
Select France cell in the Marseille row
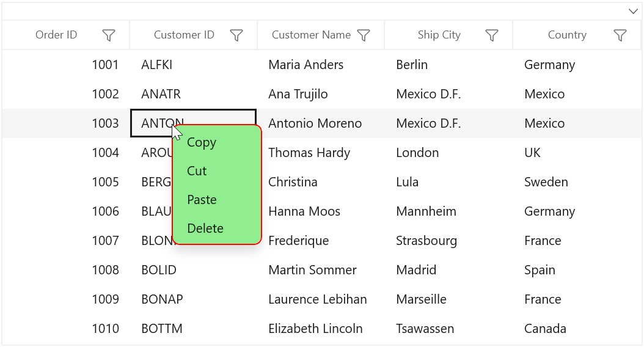pyautogui.click(x=577, y=299)
